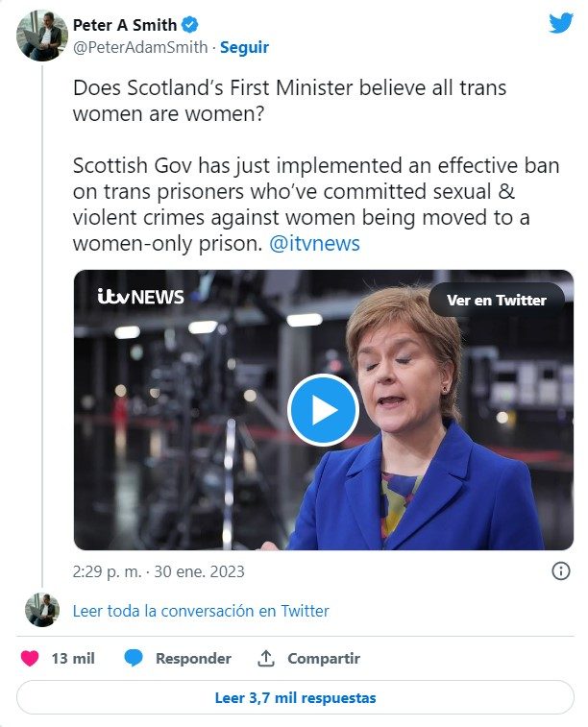Open the @PeterAdamSmith handle link
This screenshot has width=588, height=727.
(142, 47)
